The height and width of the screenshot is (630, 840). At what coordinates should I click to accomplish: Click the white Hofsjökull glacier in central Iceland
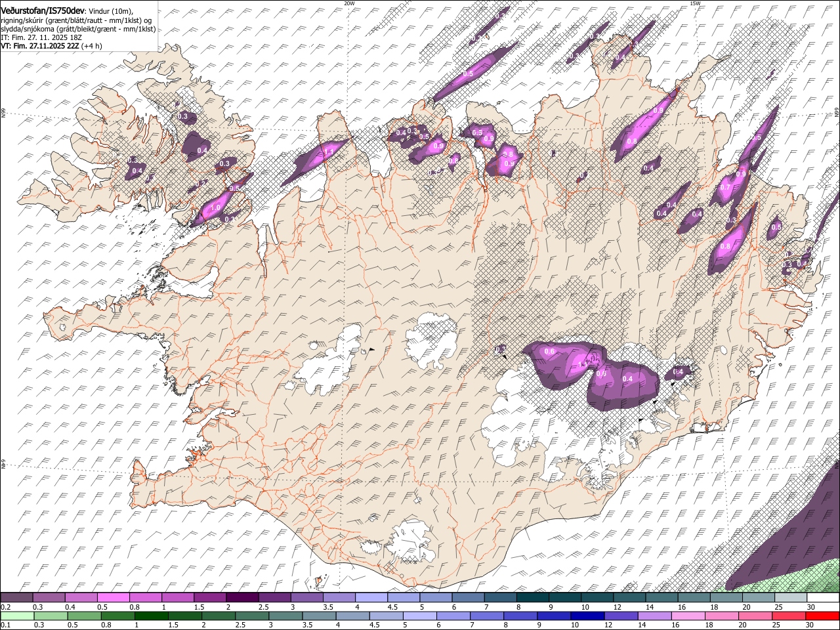(431, 341)
